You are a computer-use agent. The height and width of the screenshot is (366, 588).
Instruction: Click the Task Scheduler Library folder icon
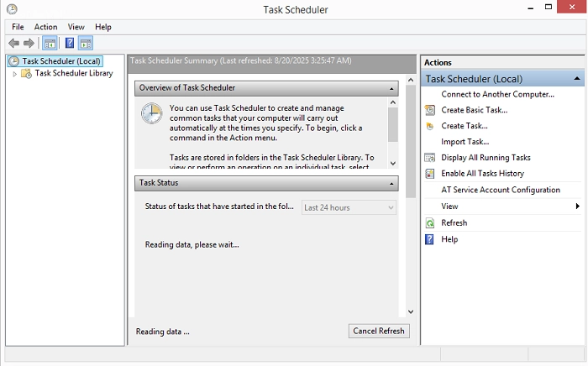(x=26, y=73)
